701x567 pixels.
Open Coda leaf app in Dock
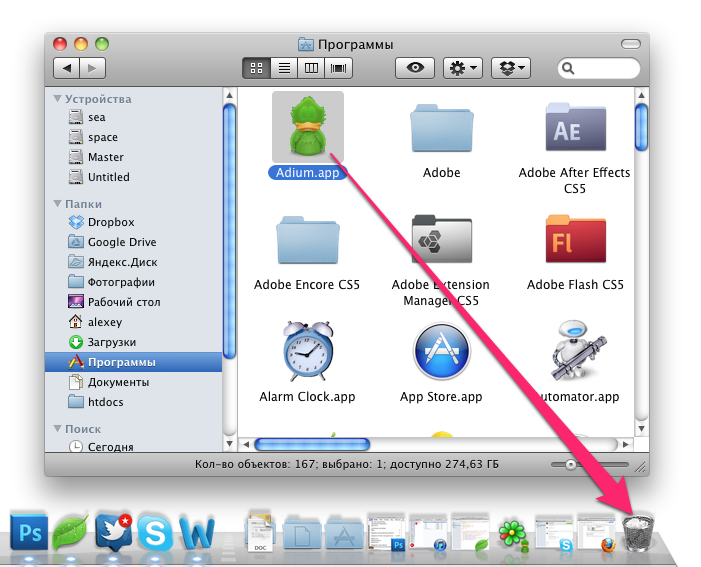pos(71,532)
